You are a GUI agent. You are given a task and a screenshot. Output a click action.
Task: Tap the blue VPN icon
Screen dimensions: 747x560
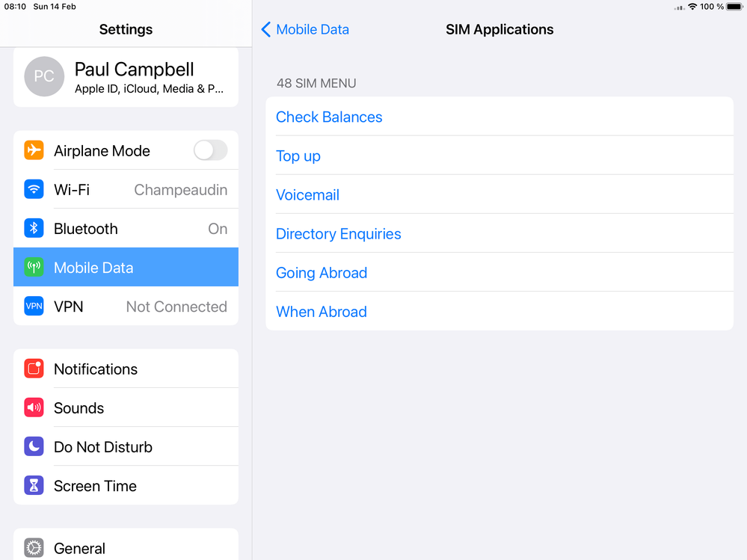[34, 306]
